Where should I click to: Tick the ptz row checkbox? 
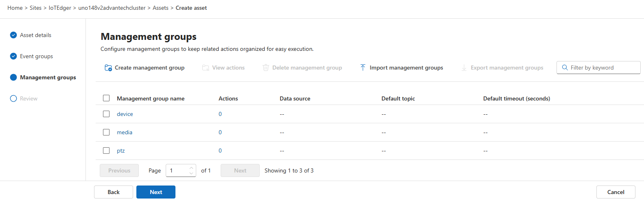(x=106, y=151)
